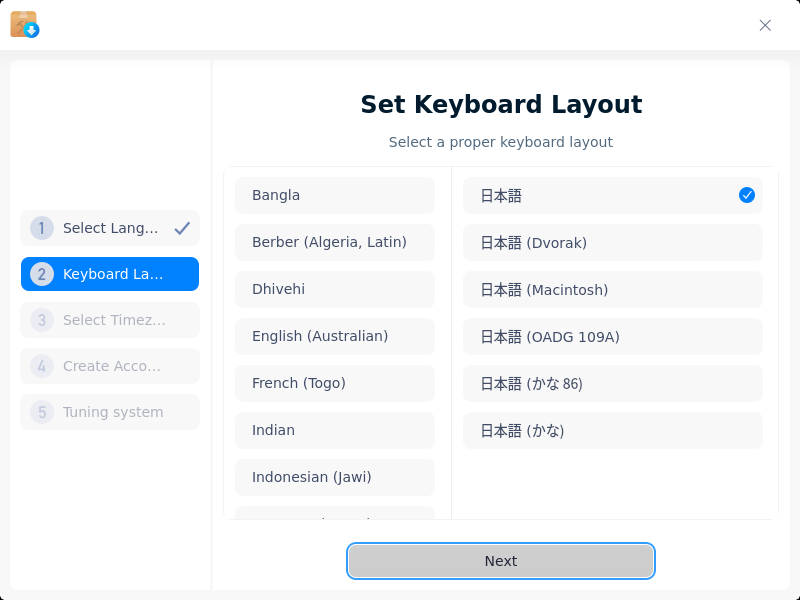
Task: Click the step 2 number circle
Action: click(42, 274)
